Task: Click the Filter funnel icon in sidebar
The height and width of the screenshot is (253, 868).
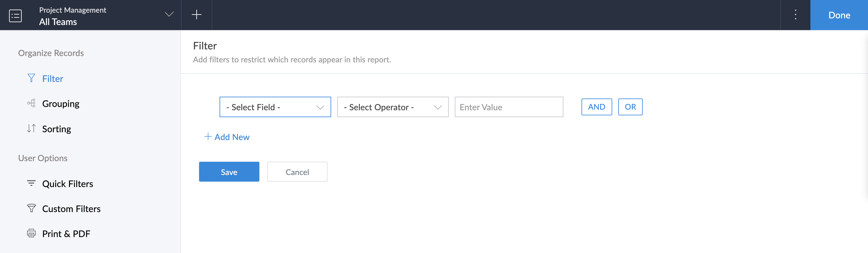Action: coord(31,78)
